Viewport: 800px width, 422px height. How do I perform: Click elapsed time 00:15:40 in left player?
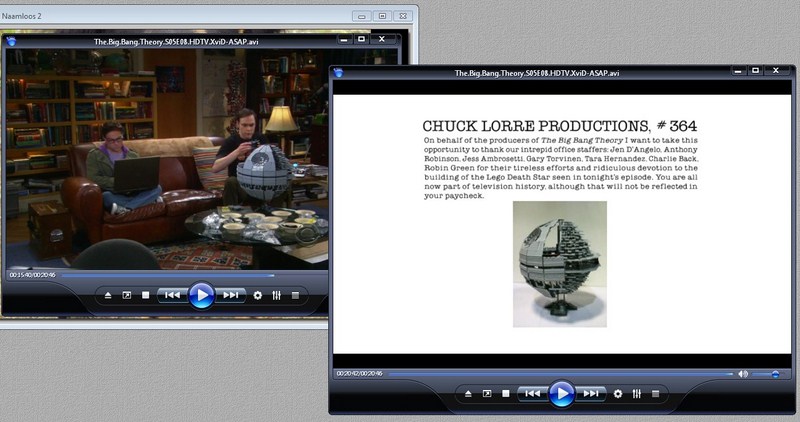click(x=21, y=275)
